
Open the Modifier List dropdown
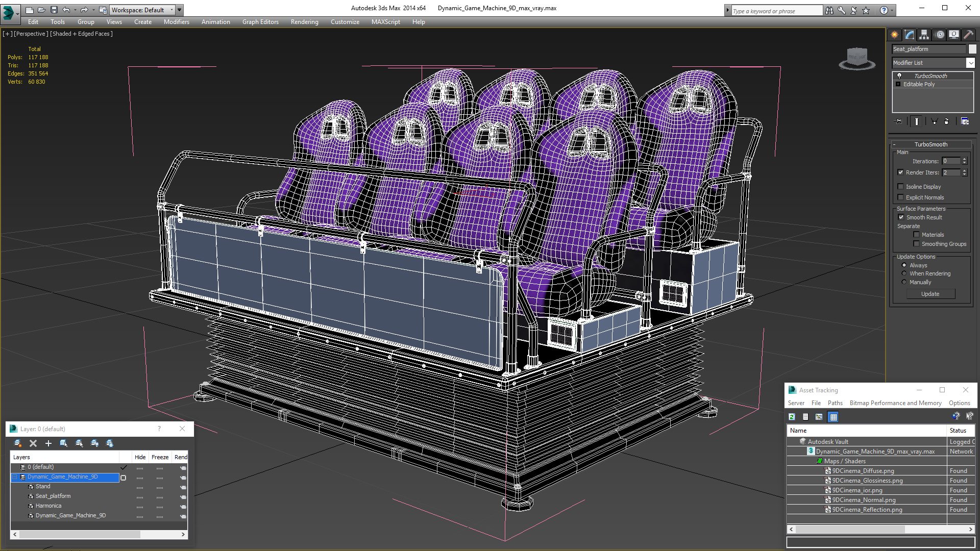970,63
